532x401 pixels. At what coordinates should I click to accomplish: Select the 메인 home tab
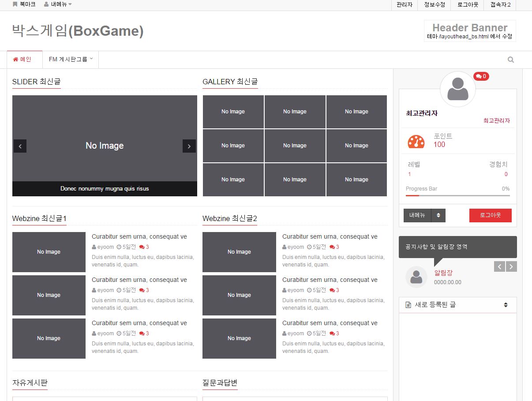pos(22,60)
